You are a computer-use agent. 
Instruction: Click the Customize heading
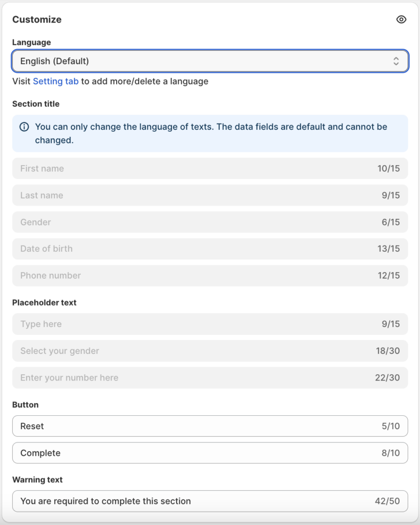(x=37, y=19)
